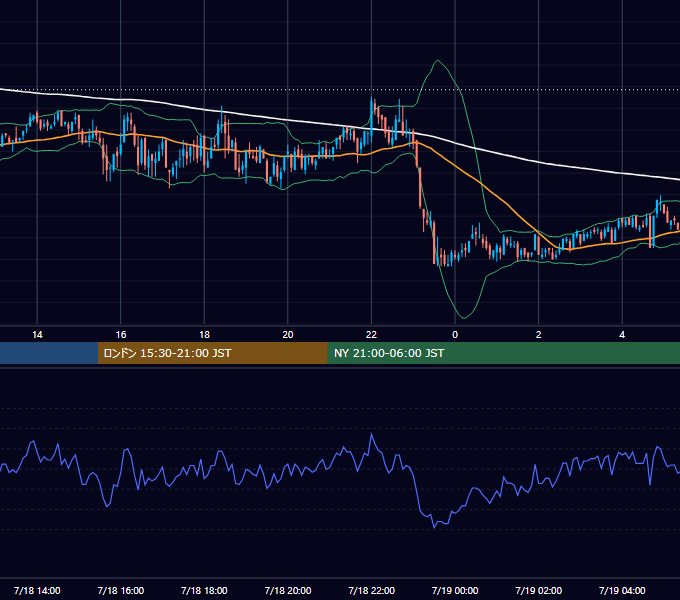
Task: Click the NY 21:00-06:00 JST session bar
Action: pyautogui.click(x=503, y=353)
